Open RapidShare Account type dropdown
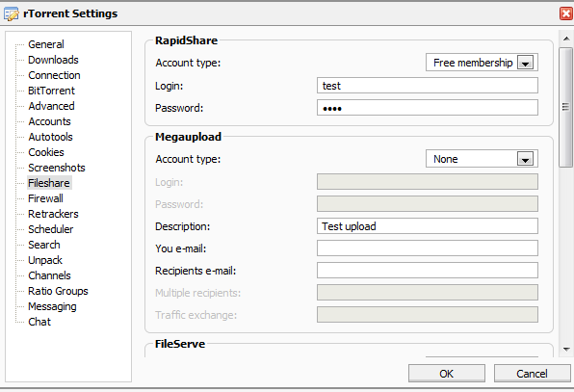This screenshot has height=392, width=574. [x=482, y=63]
